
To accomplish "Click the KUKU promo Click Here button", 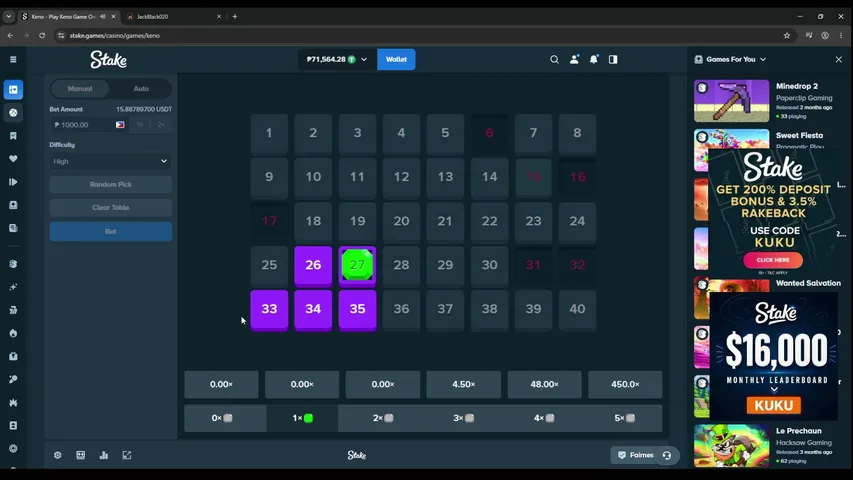I will tap(772, 260).
